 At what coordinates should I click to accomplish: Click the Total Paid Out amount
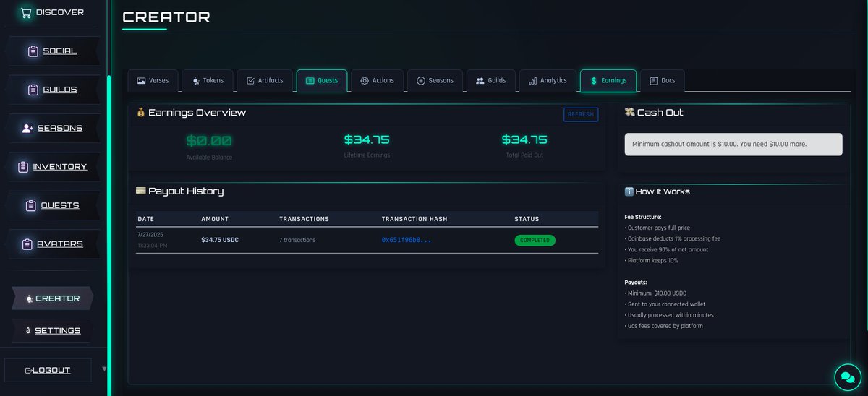524,139
